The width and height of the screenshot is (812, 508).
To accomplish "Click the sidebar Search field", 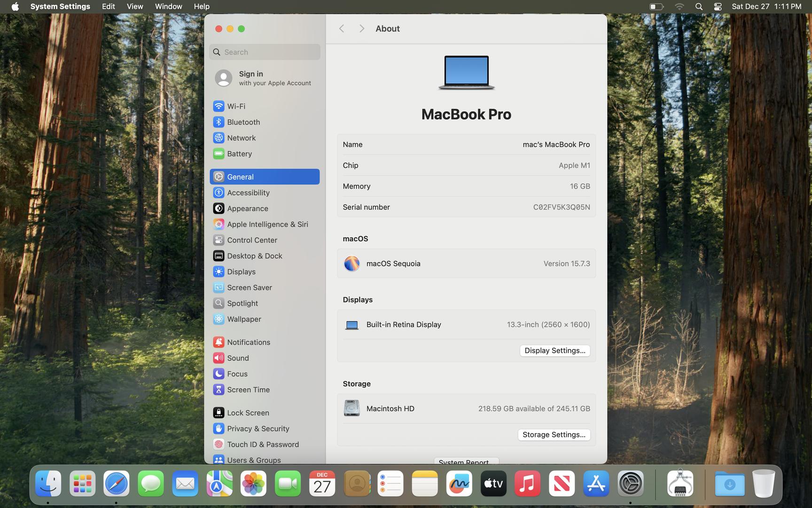I will coord(265,52).
